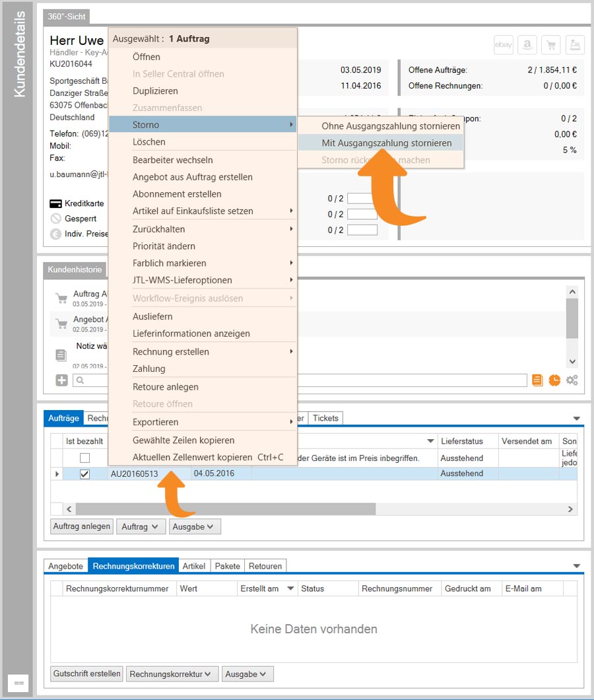Image resolution: width=594 pixels, height=700 pixels.
Task: Choose Duplizieren from the context menu
Action: [155, 91]
